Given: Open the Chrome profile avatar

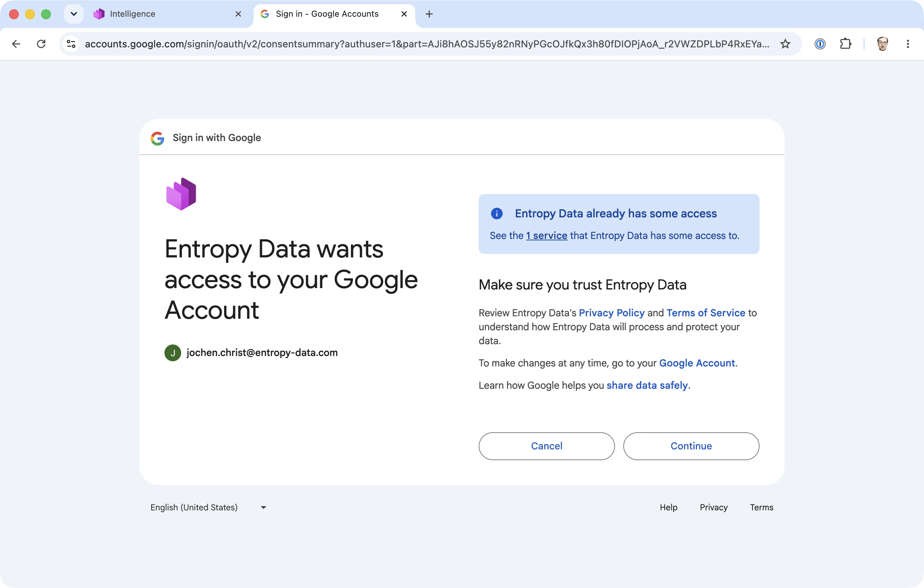Looking at the screenshot, I should click(x=882, y=44).
